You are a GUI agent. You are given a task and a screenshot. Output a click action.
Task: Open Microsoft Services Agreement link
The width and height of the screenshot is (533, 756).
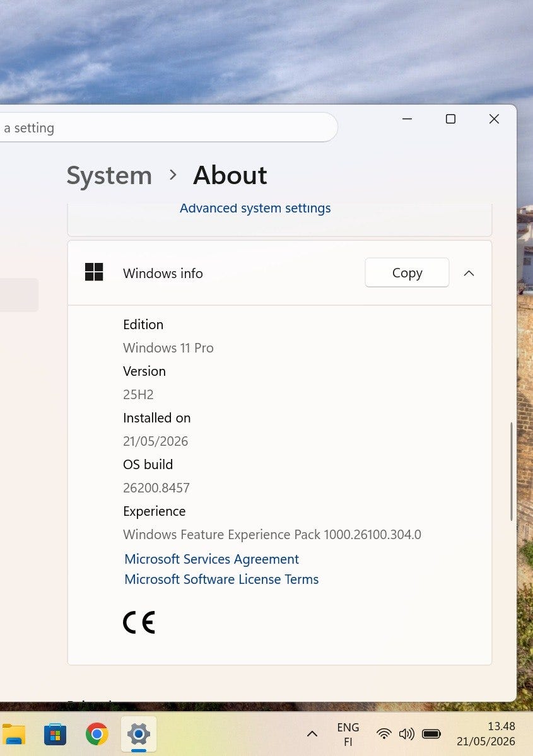coord(212,559)
